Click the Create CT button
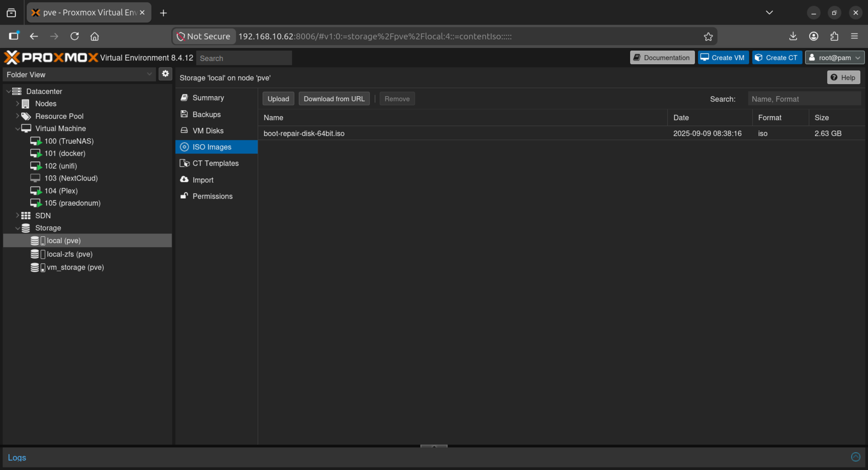The image size is (868, 470). 777,58
